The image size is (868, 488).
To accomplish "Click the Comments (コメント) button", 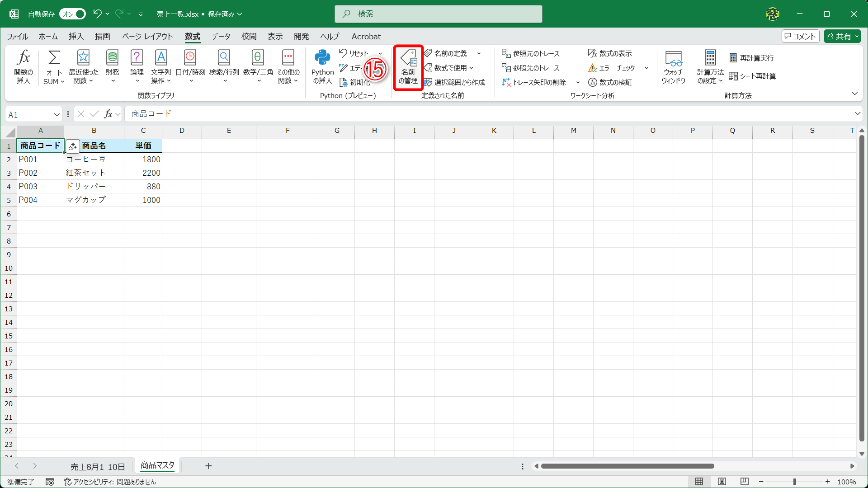I will click(800, 37).
